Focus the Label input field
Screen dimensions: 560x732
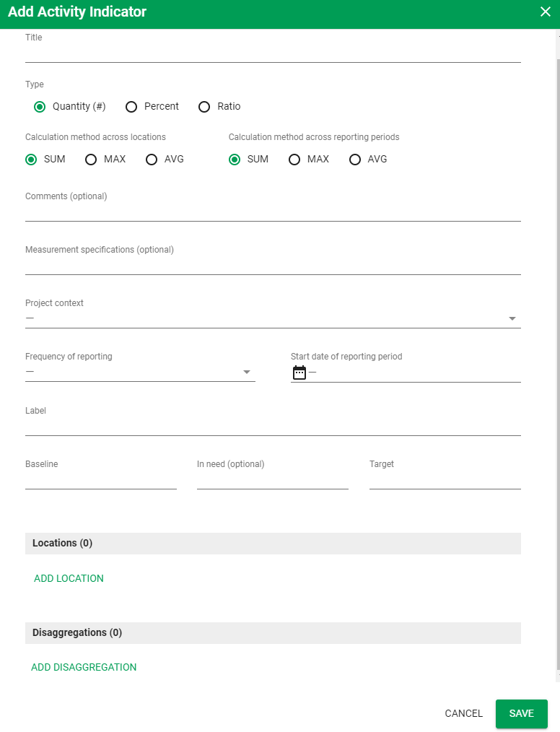273,427
